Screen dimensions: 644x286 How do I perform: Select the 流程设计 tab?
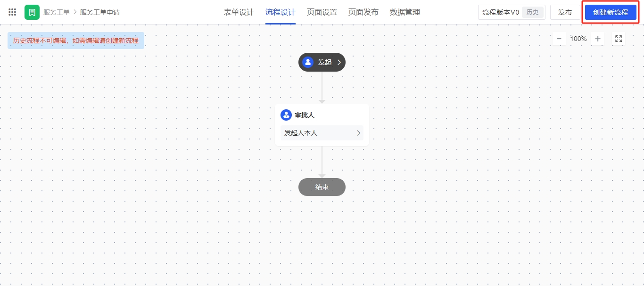point(281,12)
